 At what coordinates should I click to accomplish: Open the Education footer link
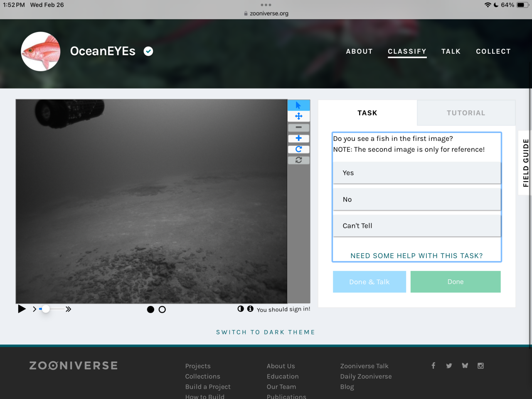point(283,377)
